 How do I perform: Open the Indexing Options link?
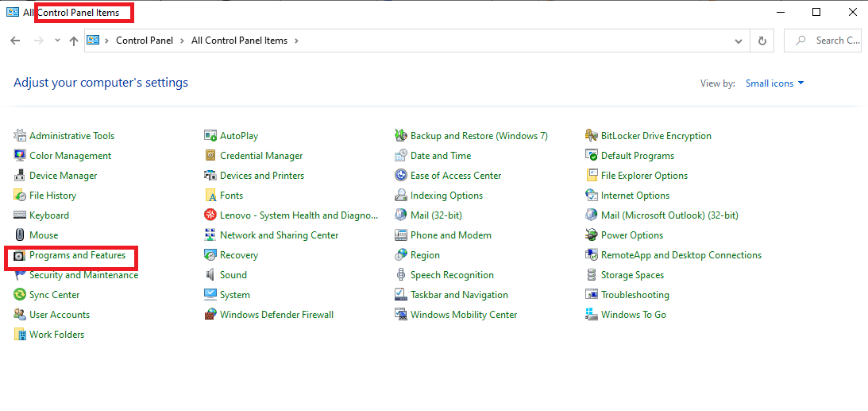(447, 196)
